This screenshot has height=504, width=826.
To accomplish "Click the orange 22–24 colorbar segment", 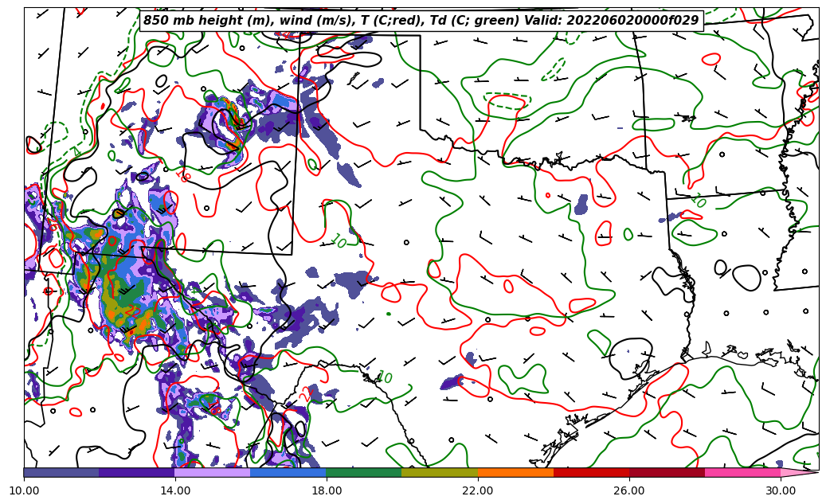I will (x=515, y=472).
